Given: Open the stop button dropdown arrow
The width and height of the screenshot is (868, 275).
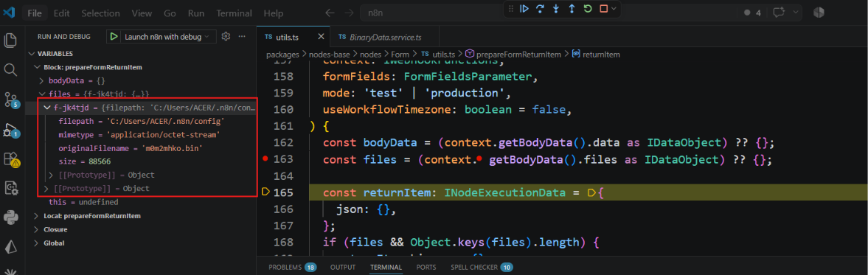Looking at the screenshot, I should [x=614, y=9].
